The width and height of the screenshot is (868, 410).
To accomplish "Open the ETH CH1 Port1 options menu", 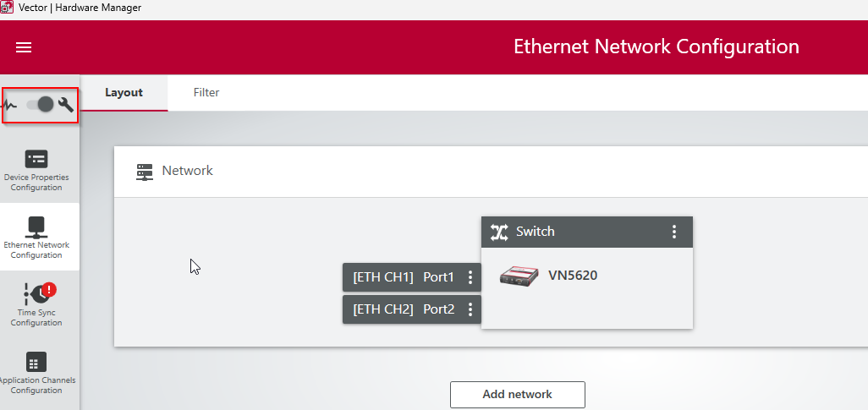I will pyautogui.click(x=470, y=277).
